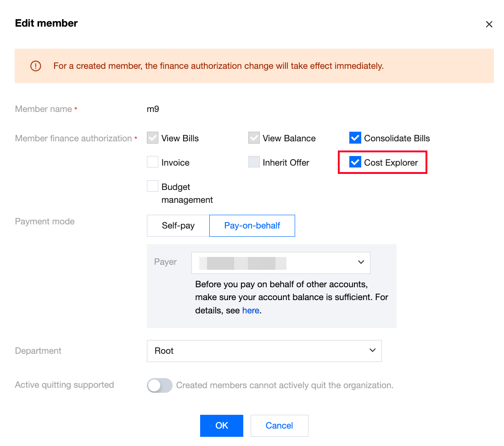The height and width of the screenshot is (446, 504).
Task: Click the member name value m9
Action: pyautogui.click(x=153, y=109)
